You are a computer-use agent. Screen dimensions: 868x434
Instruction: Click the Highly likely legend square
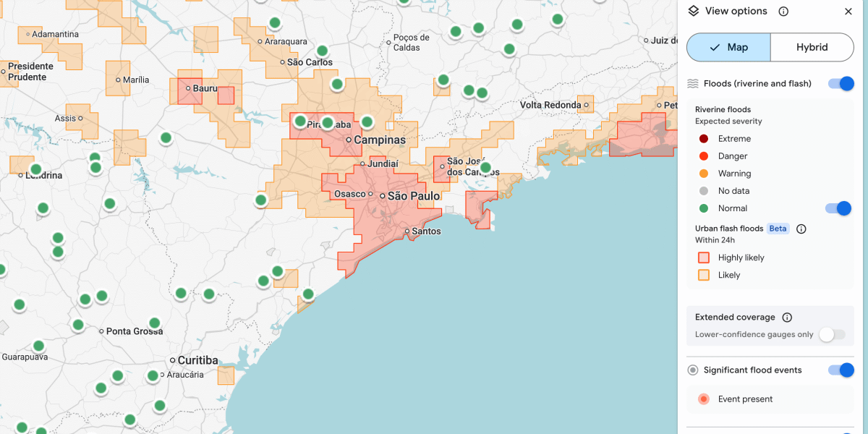click(704, 258)
